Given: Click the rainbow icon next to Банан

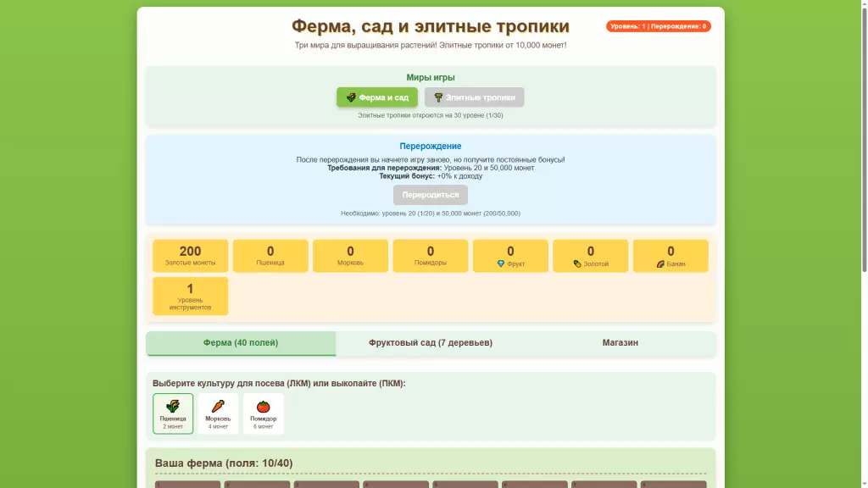Looking at the screenshot, I should [660, 264].
